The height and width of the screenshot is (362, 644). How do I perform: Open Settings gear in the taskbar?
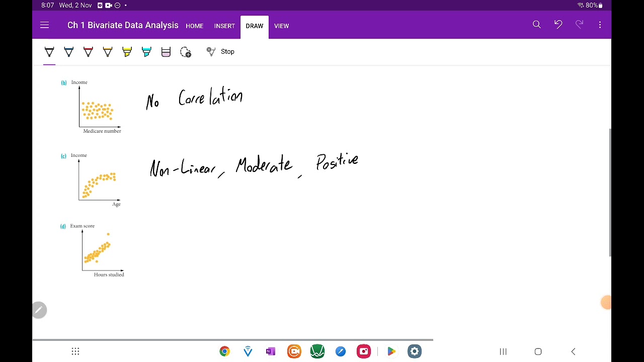click(x=415, y=351)
